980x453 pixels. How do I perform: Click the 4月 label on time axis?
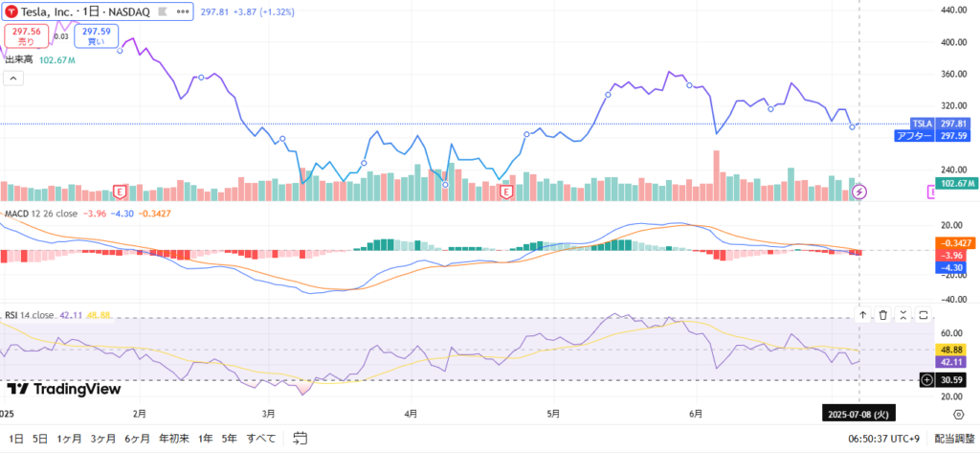click(x=411, y=414)
